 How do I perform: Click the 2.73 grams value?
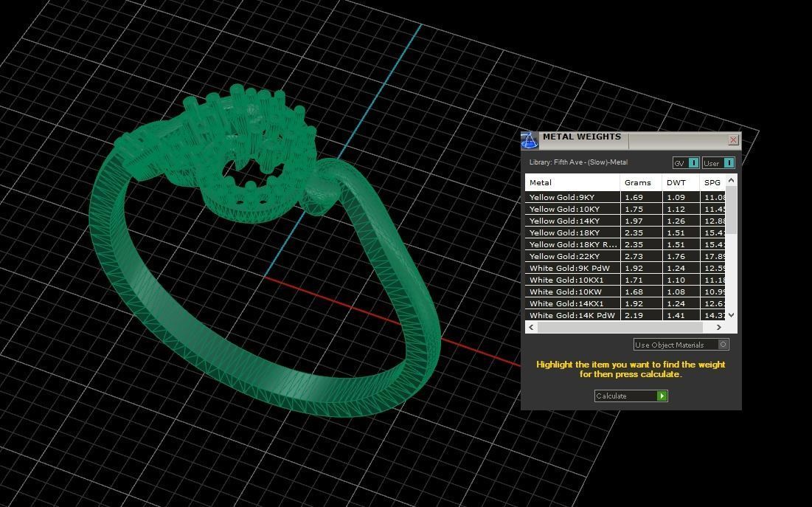coord(634,256)
